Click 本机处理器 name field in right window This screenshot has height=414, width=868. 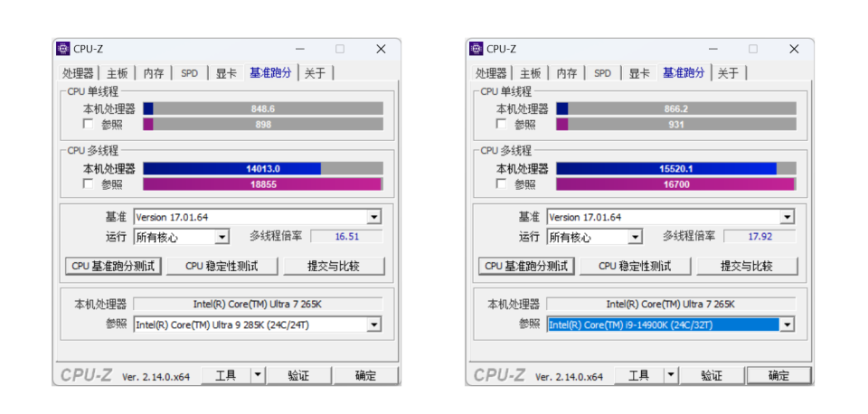click(x=671, y=304)
